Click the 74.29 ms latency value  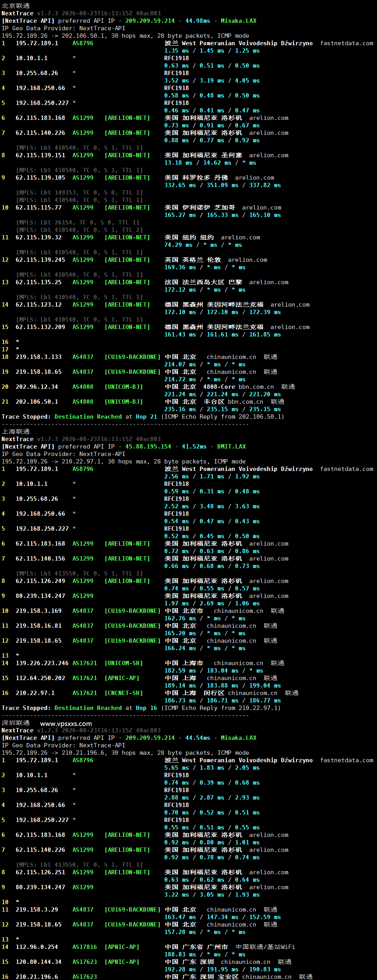pos(178,245)
